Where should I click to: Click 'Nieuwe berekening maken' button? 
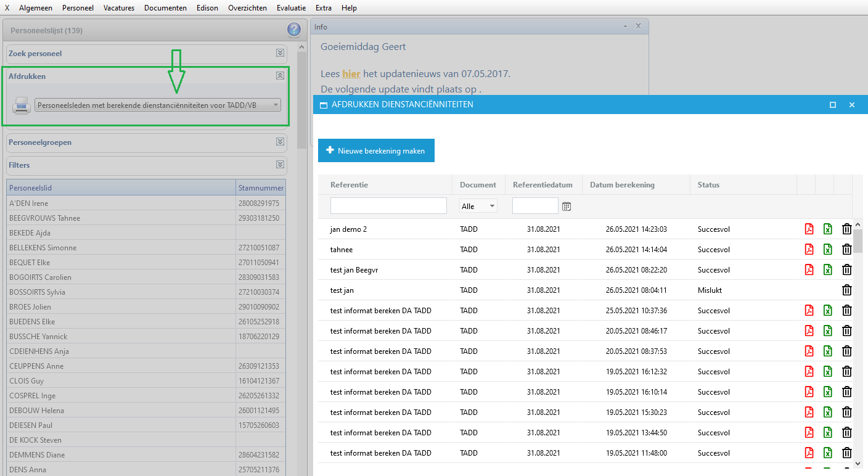tap(376, 150)
